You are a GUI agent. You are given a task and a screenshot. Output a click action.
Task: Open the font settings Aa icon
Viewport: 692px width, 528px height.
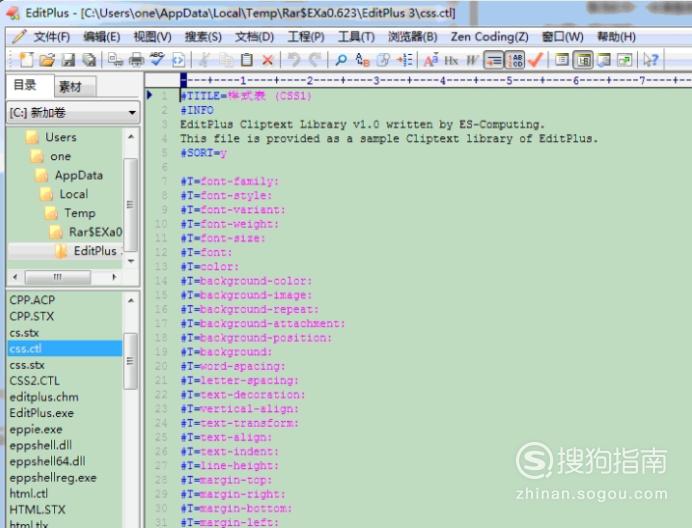pyautogui.click(x=431, y=60)
